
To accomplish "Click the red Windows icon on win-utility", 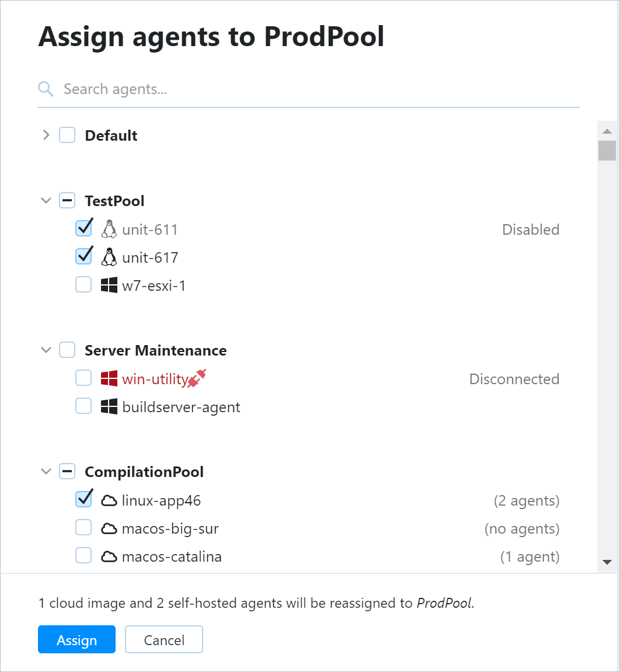I will click(109, 378).
